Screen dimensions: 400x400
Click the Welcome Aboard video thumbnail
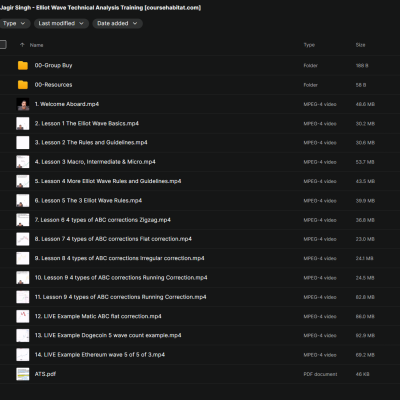point(23,104)
